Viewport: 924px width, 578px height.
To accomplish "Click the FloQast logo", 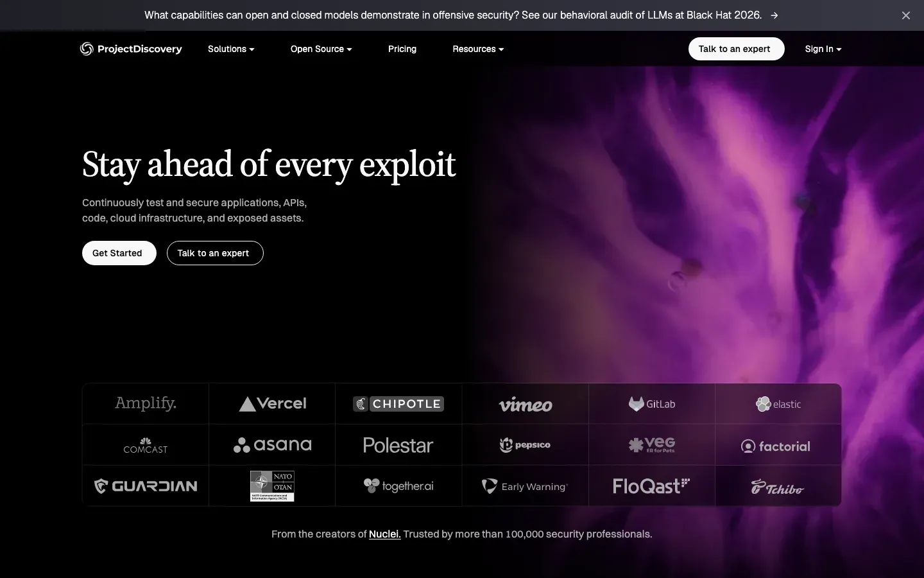I will (651, 486).
